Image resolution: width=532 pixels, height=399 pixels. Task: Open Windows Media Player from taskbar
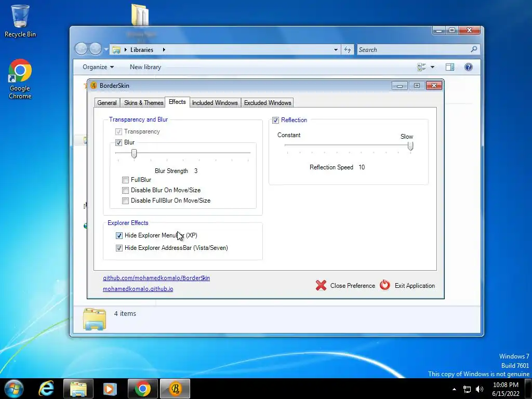point(110,389)
